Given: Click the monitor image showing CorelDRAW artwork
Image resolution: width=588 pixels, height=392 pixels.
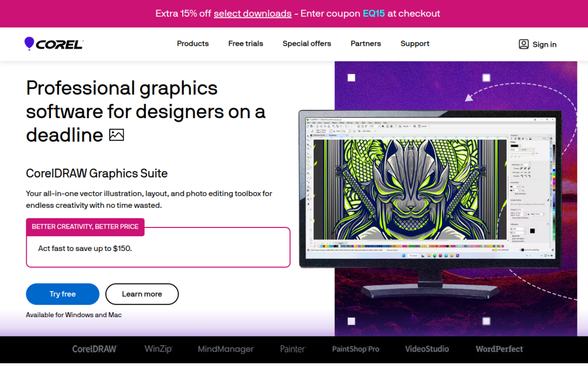Looking at the screenshot, I should pyautogui.click(x=430, y=205).
